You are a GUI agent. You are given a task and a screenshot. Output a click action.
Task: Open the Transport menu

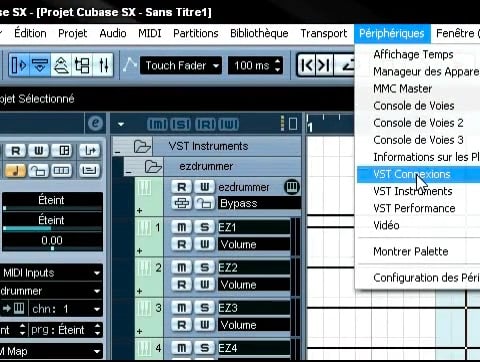tap(324, 33)
